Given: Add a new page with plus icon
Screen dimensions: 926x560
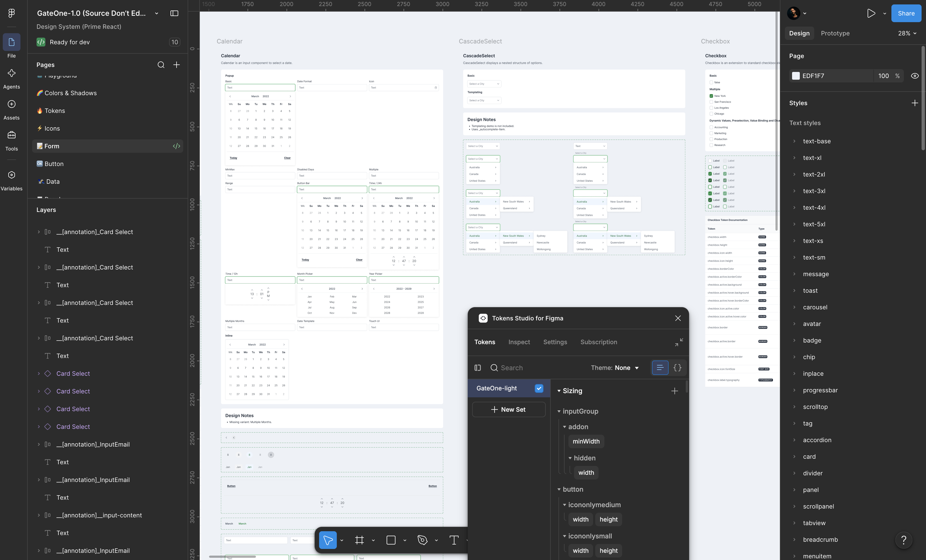Looking at the screenshot, I should coord(176,65).
